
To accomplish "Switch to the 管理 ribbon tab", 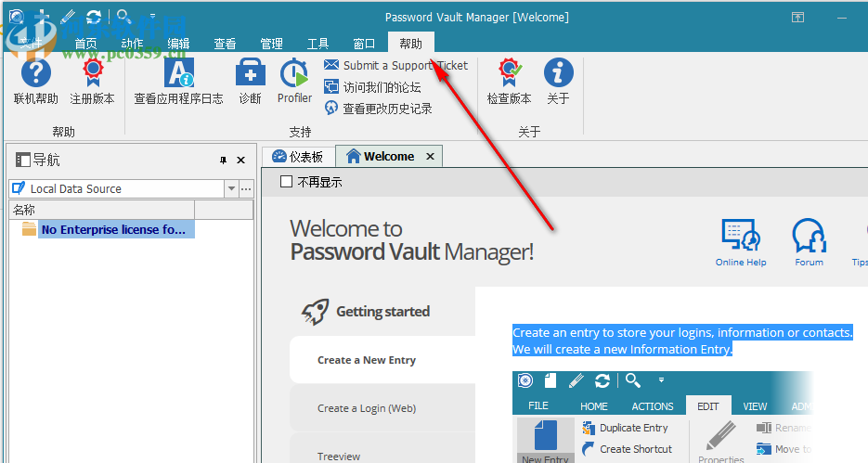I will (x=272, y=44).
